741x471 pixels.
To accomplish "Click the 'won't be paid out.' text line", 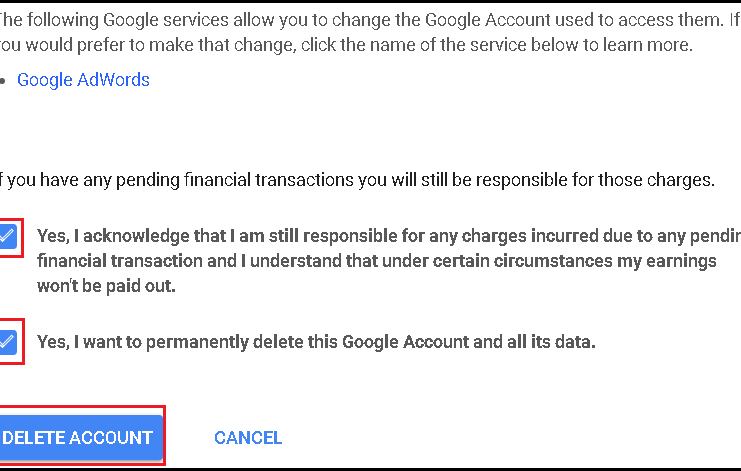I will (x=106, y=286).
